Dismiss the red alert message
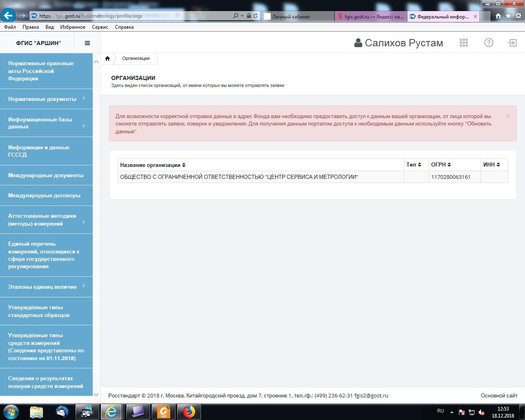This screenshot has width=525, height=420. pyautogui.click(x=508, y=116)
